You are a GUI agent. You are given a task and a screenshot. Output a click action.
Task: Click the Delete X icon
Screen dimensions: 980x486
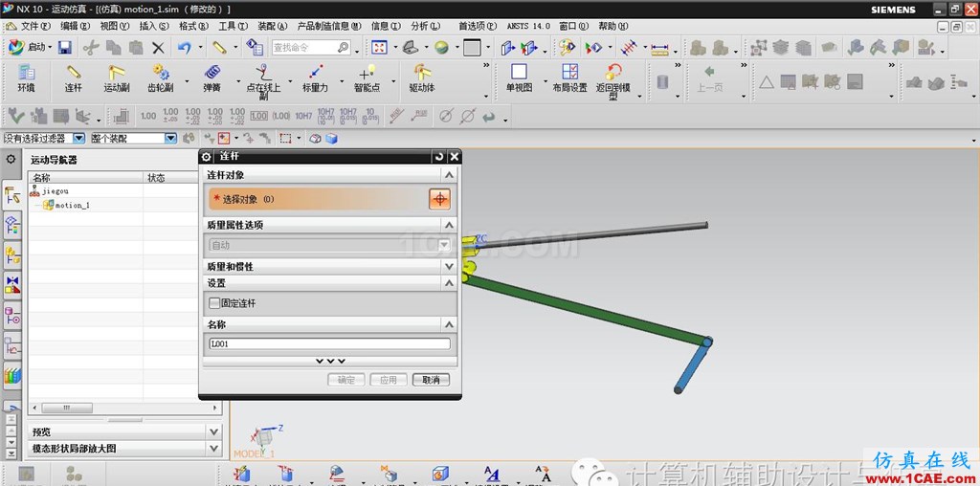point(158,48)
